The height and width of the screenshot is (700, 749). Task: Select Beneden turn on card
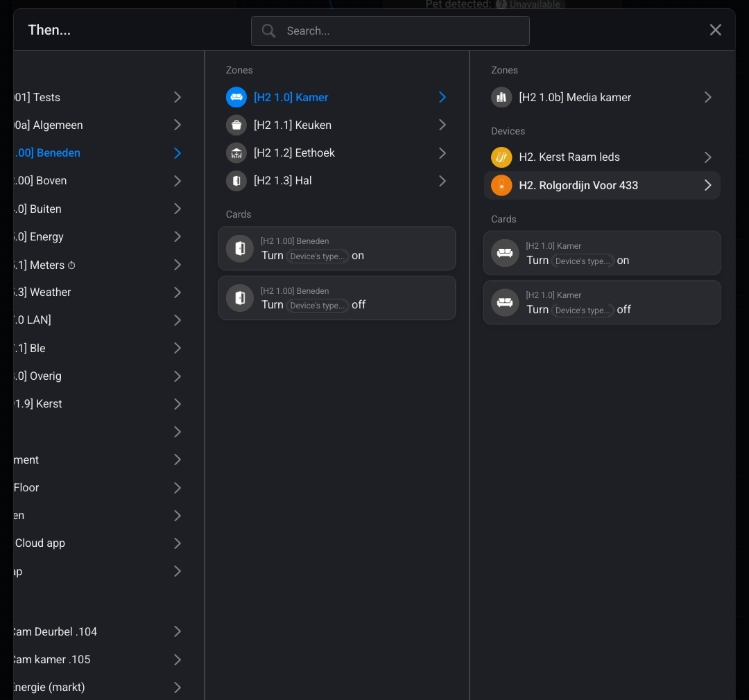point(336,249)
